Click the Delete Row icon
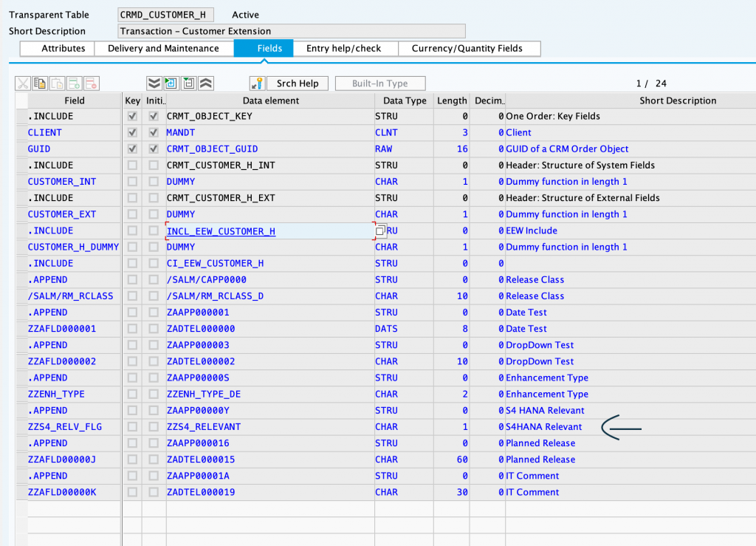The width and height of the screenshot is (756, 546). point(91,83)
